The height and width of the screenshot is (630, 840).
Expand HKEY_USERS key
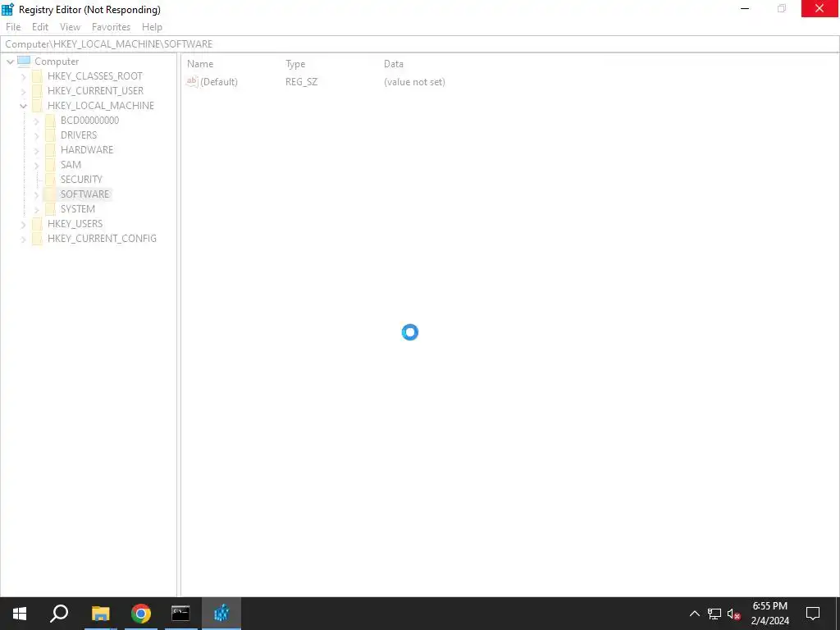tap(23, 224)
